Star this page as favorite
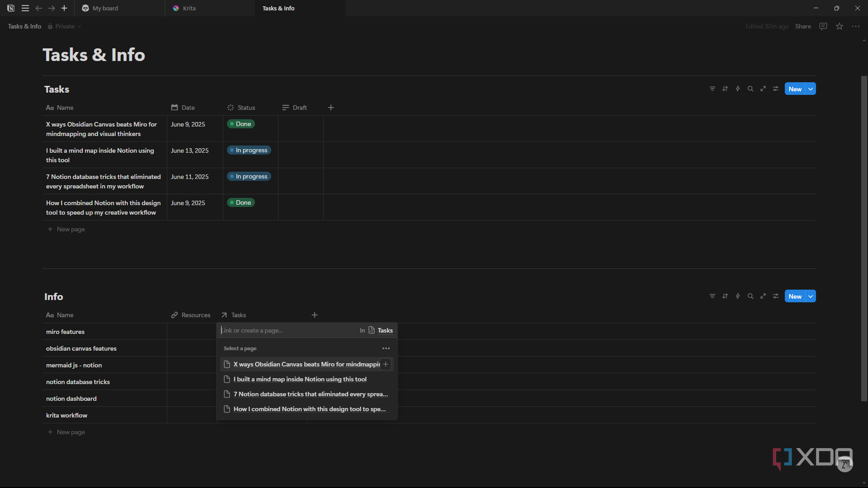 point(840,26)
